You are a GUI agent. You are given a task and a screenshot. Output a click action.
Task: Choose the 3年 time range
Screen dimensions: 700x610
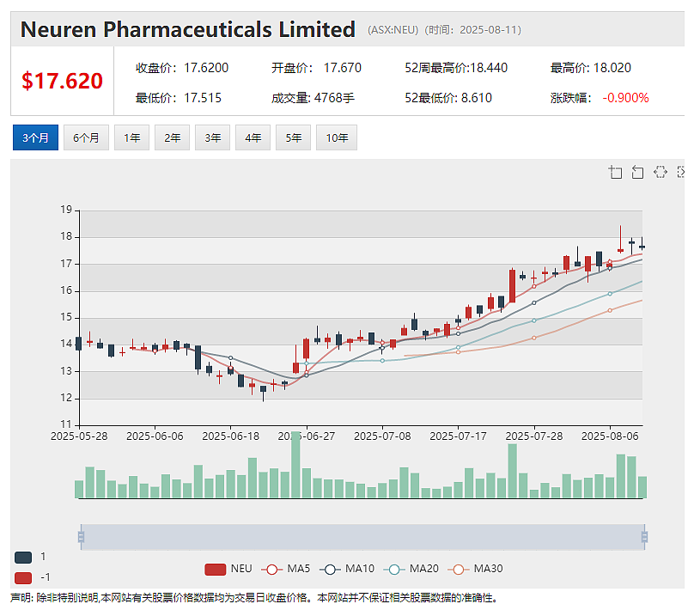[212, 137]
